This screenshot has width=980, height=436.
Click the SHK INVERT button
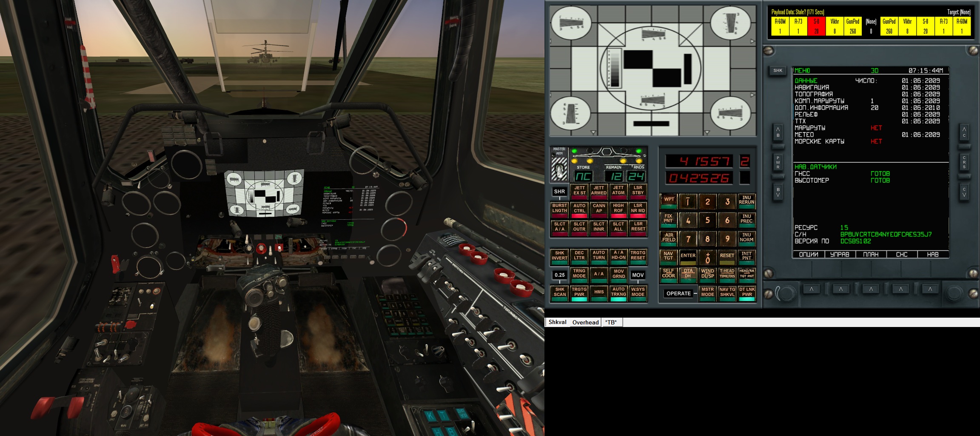560,256
